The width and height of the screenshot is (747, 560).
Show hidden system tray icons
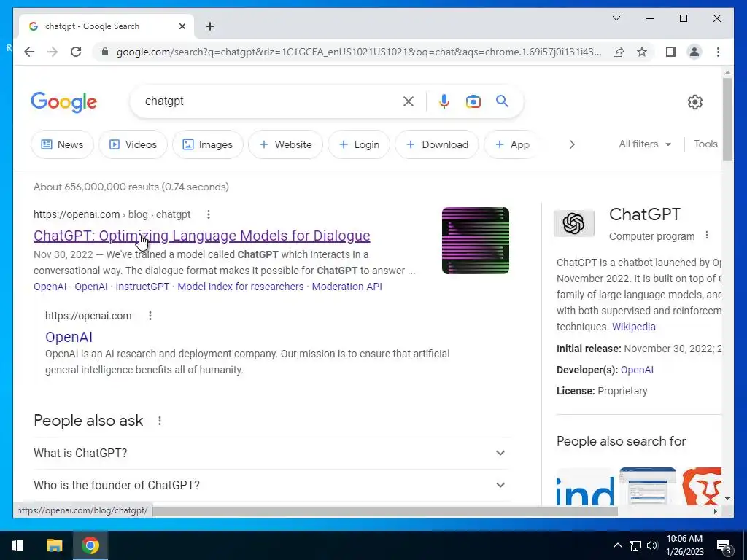tap(617, 545)
